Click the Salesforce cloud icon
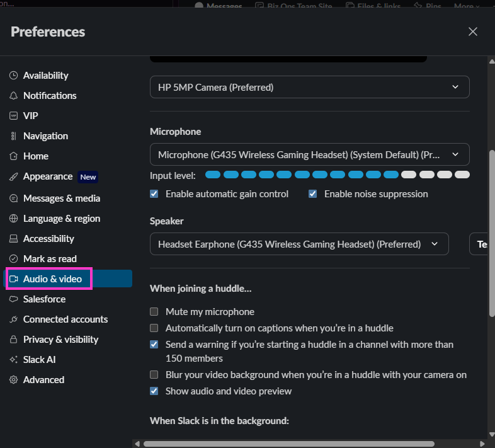 [14, 299]
